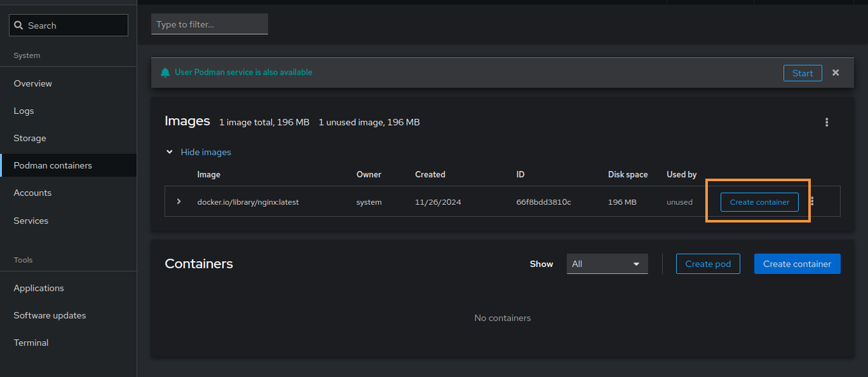Viewport: 868px width, 377px height.
Task: Click the ID column header
Action: tap(520, 174)
